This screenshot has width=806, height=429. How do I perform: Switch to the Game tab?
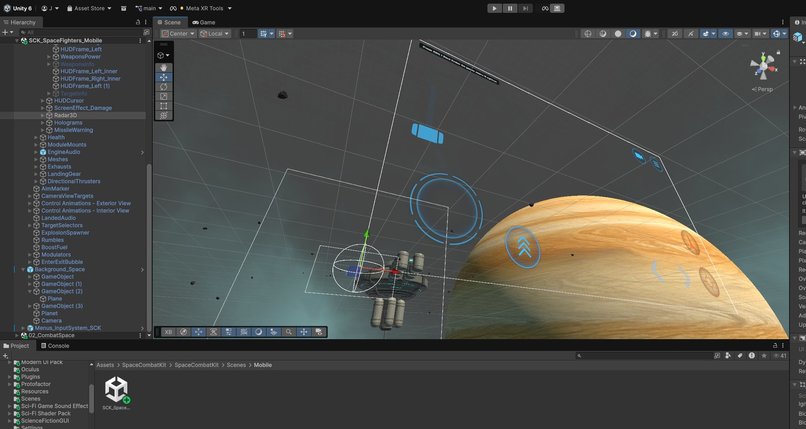pyautogui.click(x=204, y=22)
